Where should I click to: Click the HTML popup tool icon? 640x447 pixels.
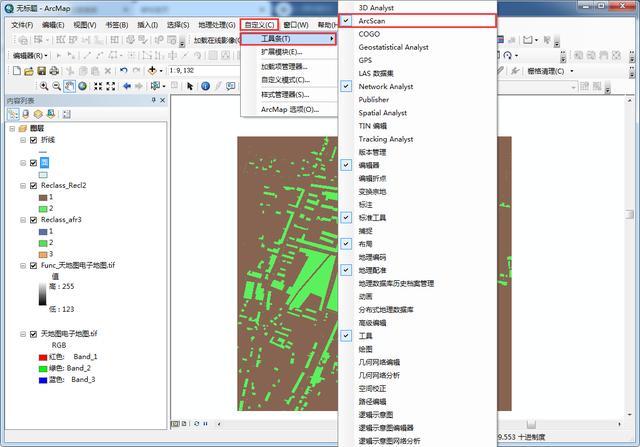[231, 86]
